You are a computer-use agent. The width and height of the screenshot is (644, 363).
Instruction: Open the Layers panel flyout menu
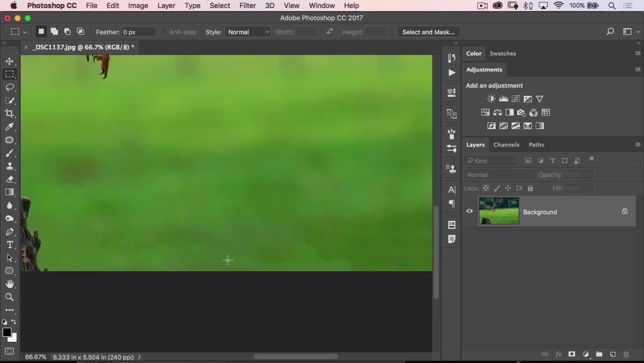[x=638, y=144]
